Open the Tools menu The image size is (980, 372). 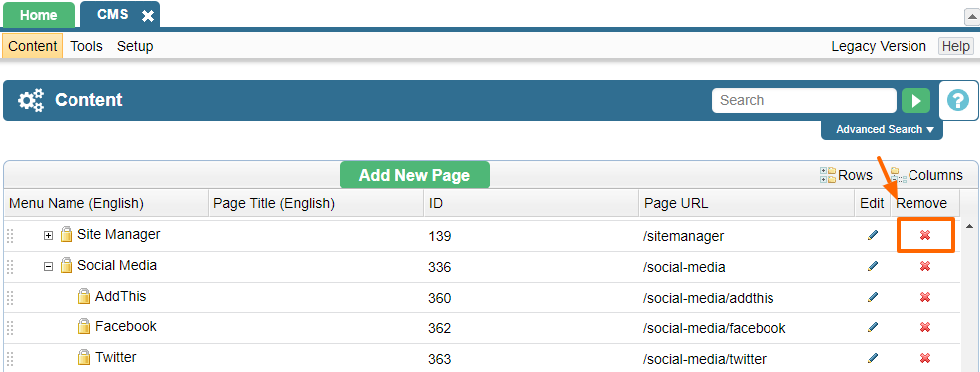tap(86, 46)
